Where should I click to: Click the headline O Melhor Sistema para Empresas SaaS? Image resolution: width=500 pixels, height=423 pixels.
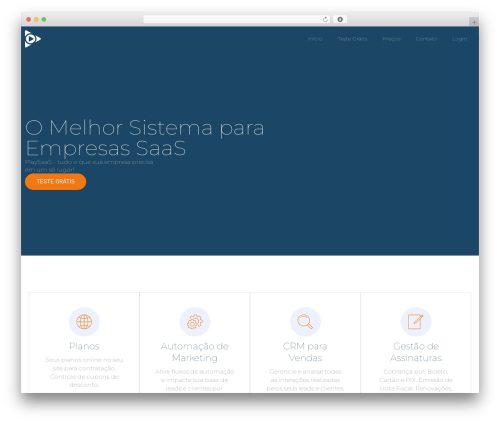[145, 138]
